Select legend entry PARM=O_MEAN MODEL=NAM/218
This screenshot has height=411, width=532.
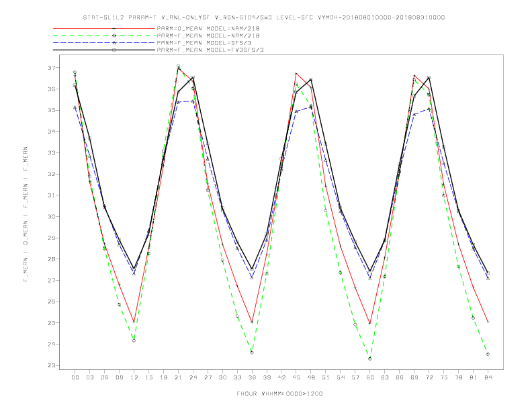[208, 28]
